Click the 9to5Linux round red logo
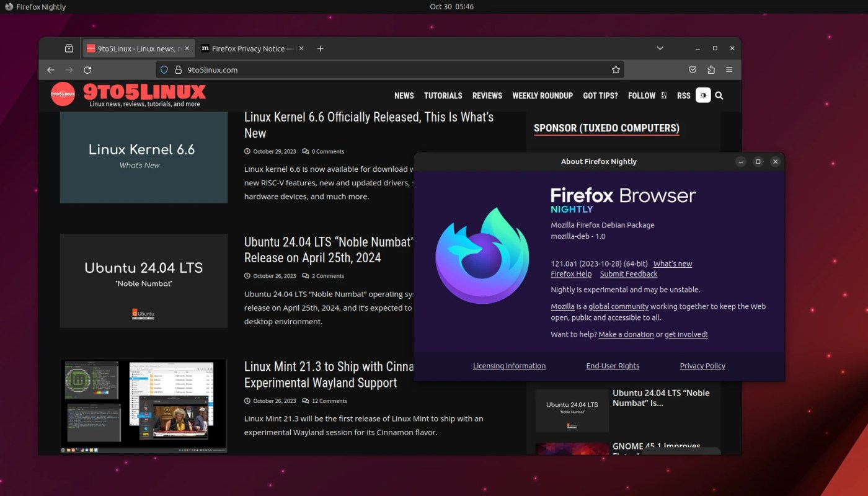The width and height of the screenshot is (868, 496). pos(63,94)
